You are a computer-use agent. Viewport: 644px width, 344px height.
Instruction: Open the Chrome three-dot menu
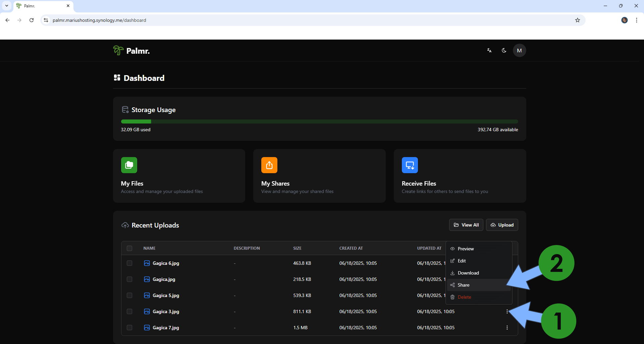pos(636,20)
